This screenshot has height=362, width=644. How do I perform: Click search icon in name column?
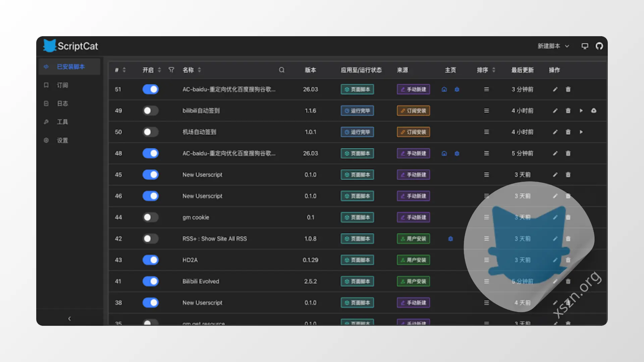pos(281,70)
